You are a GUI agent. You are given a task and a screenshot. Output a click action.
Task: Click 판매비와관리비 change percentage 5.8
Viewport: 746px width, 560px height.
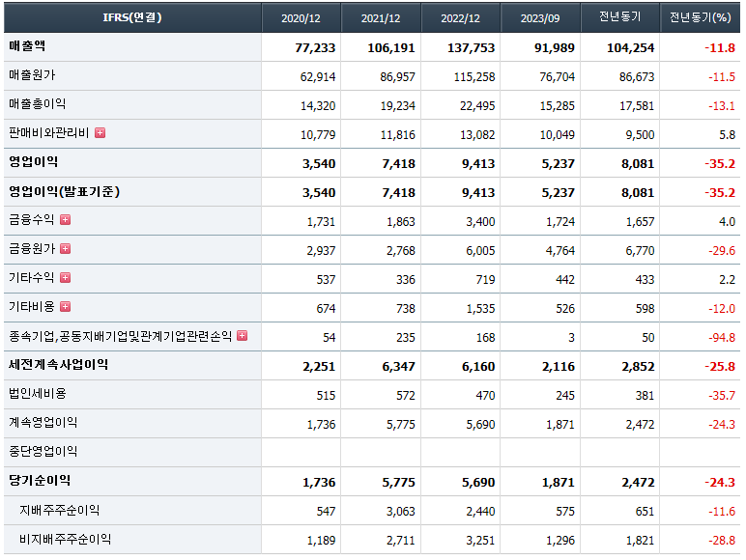click(727, 135)
